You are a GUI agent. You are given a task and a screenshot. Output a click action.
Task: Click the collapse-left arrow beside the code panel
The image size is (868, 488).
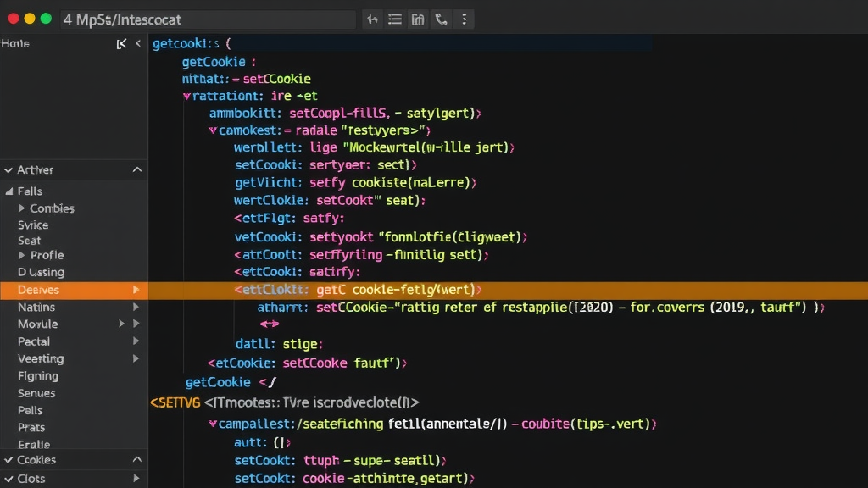[138, 43]
